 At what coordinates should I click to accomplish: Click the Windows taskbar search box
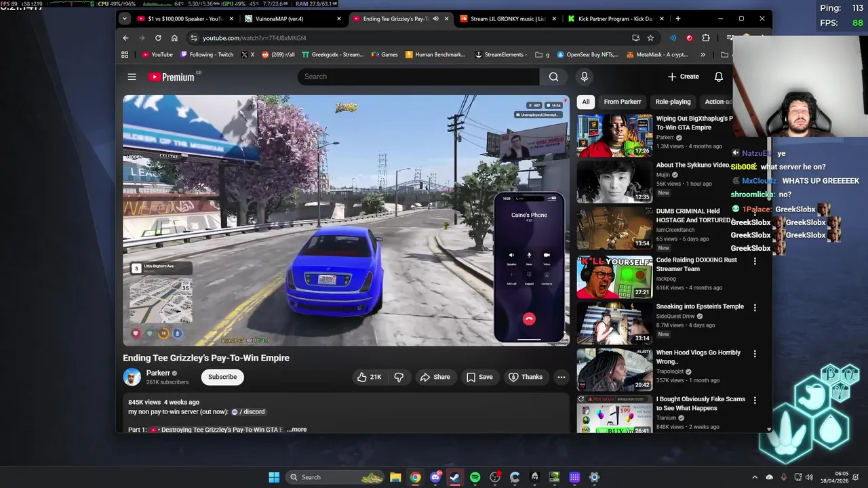[336, 477]
